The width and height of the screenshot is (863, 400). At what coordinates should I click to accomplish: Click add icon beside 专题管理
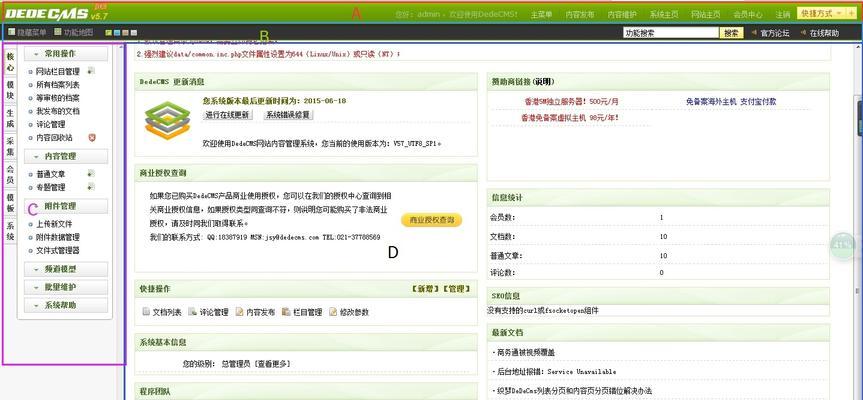(x=91, y=187)
